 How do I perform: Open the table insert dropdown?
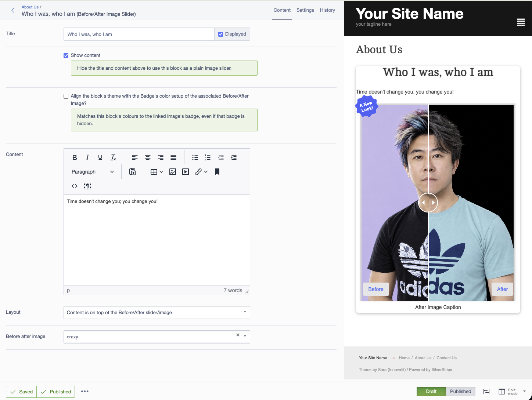157,172
